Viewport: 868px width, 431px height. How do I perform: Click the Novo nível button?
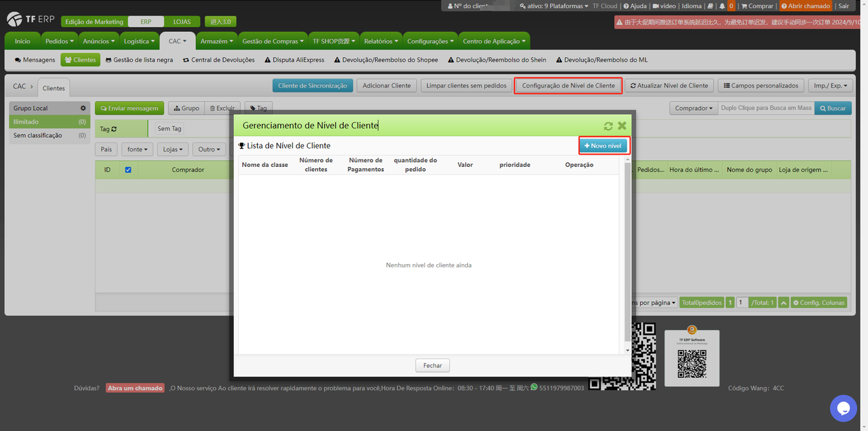pos(604,145)
